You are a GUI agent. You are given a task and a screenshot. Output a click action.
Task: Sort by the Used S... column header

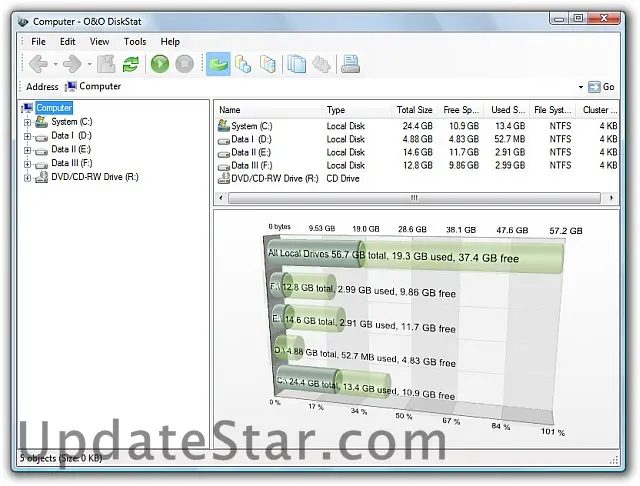click(x=507, y=110)
